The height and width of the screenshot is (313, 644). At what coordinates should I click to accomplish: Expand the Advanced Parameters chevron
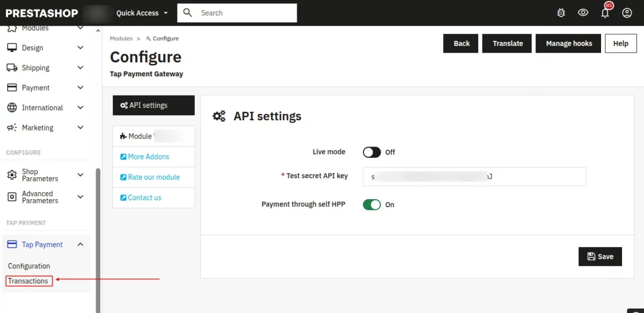(80, 197)
